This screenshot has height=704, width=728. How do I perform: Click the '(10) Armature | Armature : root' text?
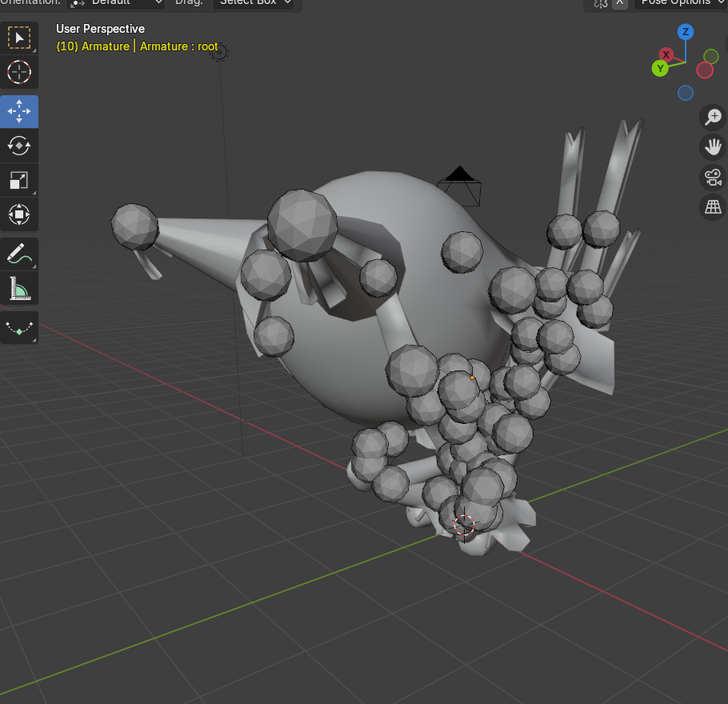[x=137, y=46]
